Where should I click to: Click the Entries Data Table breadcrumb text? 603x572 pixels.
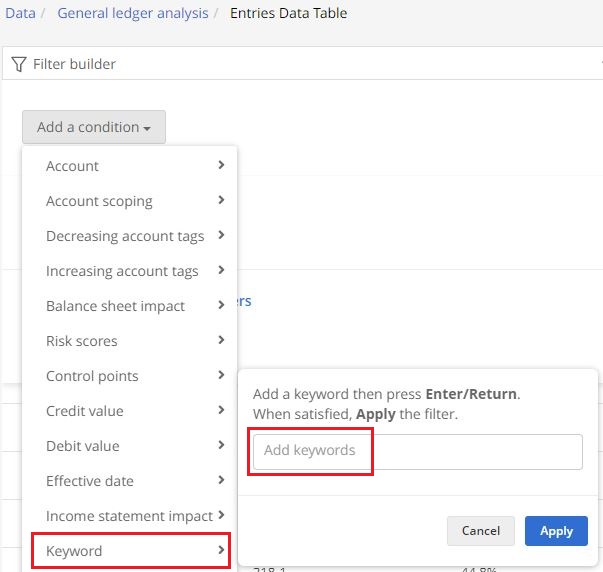(x=288, y=13)
